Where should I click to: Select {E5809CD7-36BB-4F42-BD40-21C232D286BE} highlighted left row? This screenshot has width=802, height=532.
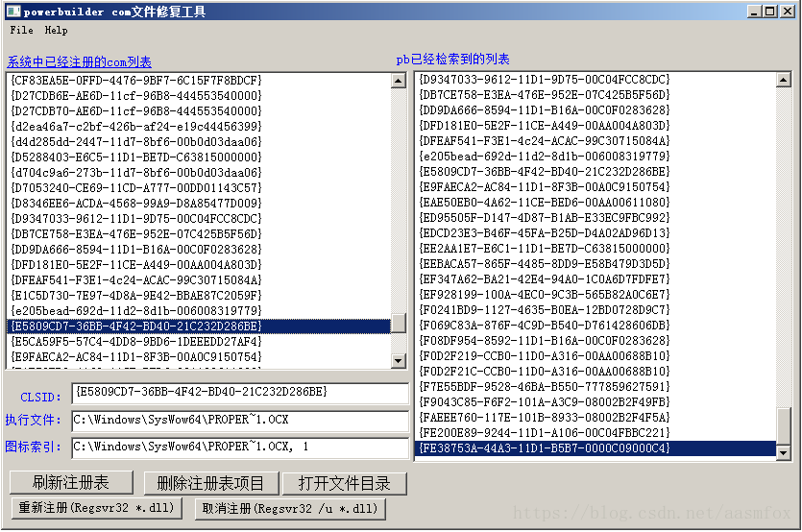coord(199,326)
